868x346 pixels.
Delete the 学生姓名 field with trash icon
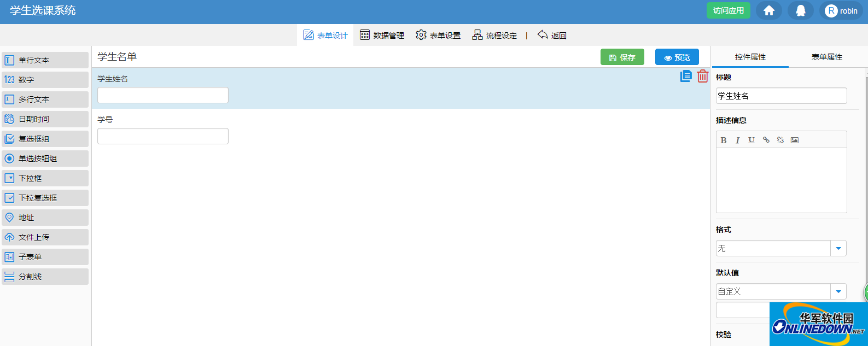(x=703, y=76)
